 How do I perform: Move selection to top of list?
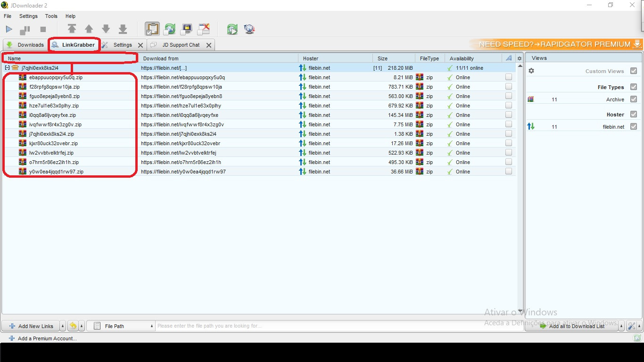click(72, 29)
